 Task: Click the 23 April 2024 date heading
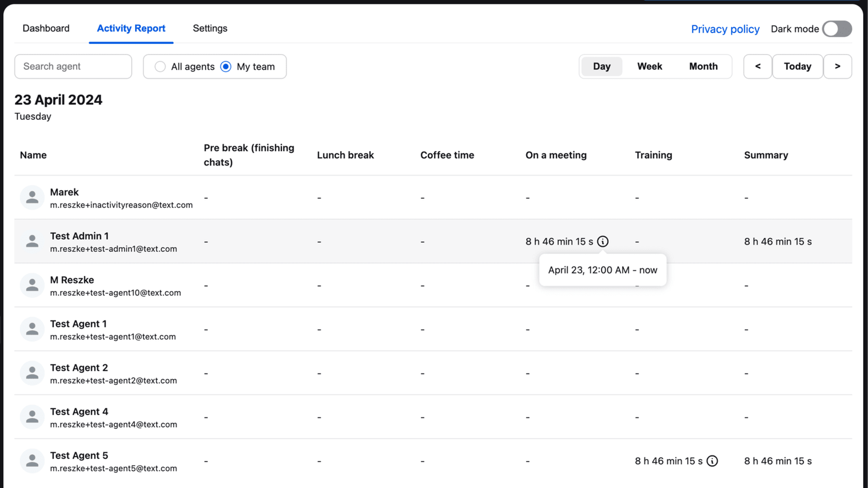[x=58, y=100]
